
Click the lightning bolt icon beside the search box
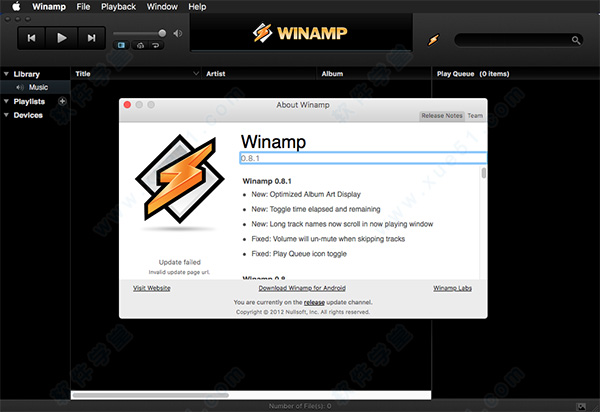(x=434, y=39)
